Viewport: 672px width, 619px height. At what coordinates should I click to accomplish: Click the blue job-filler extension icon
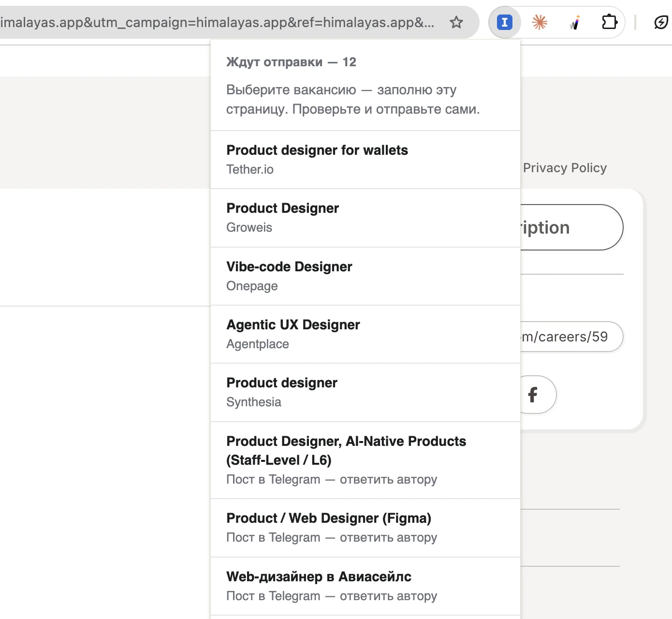coord(505,22)
